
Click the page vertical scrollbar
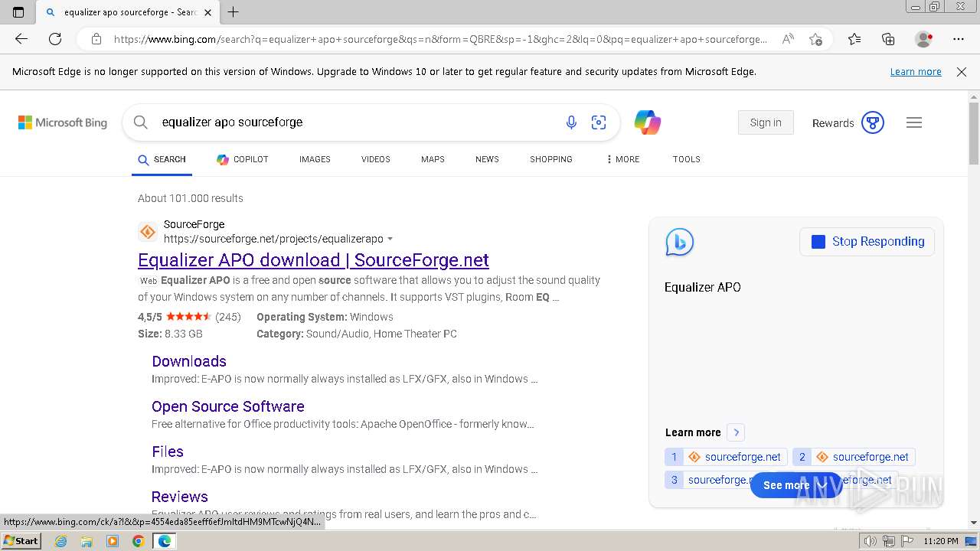(x=974, y=134)
